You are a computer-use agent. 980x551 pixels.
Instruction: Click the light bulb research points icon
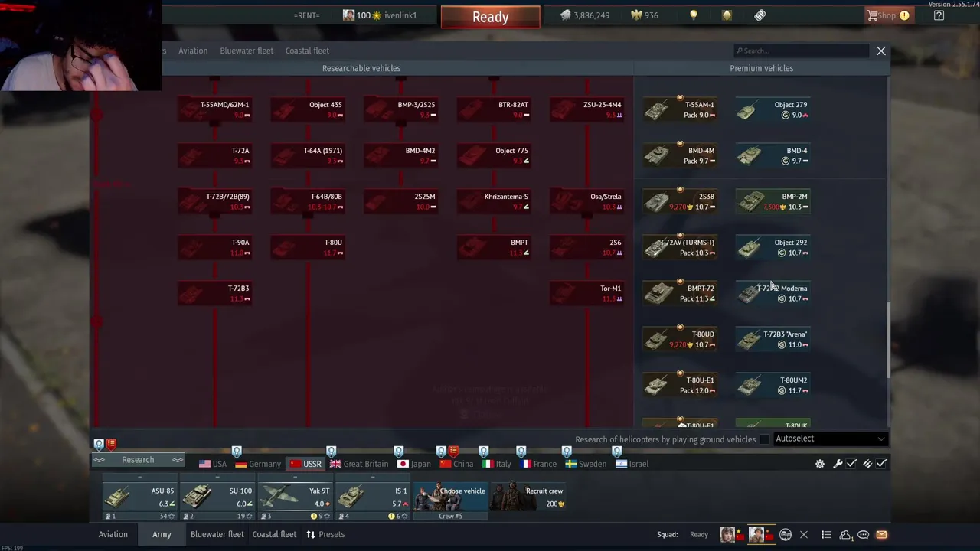pyautogui.click(x=693, y=15)
